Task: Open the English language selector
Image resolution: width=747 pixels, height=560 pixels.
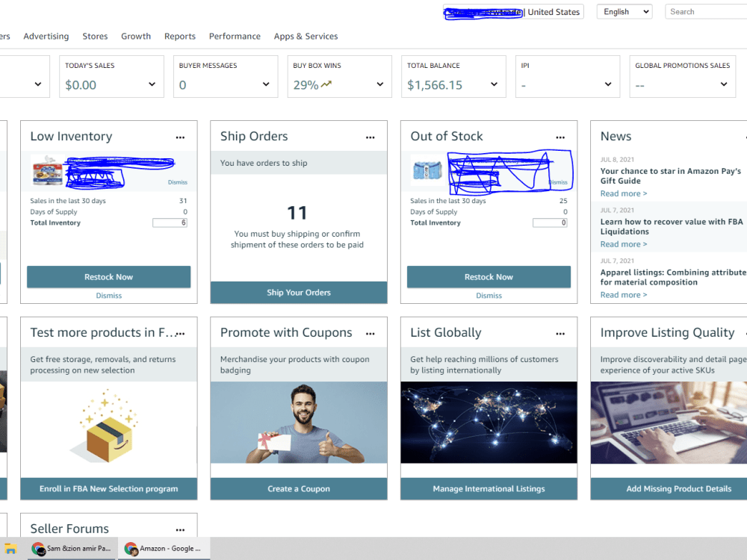Action: click(x=624, y=11)
